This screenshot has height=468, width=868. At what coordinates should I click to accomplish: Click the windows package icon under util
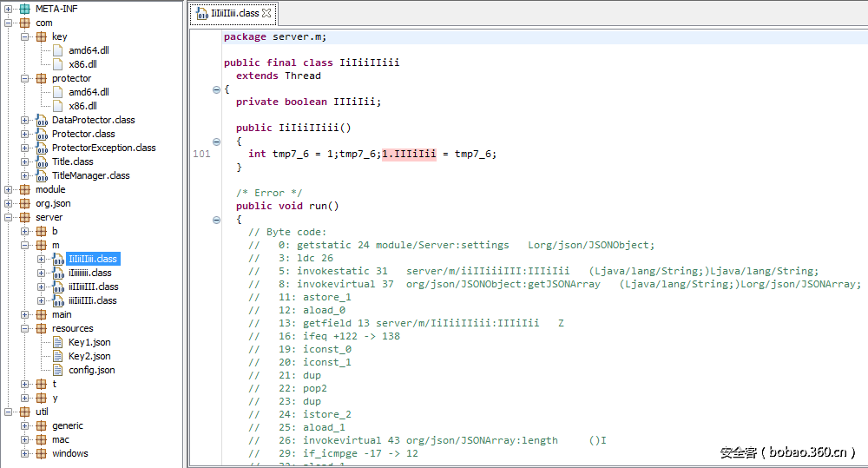42,453
